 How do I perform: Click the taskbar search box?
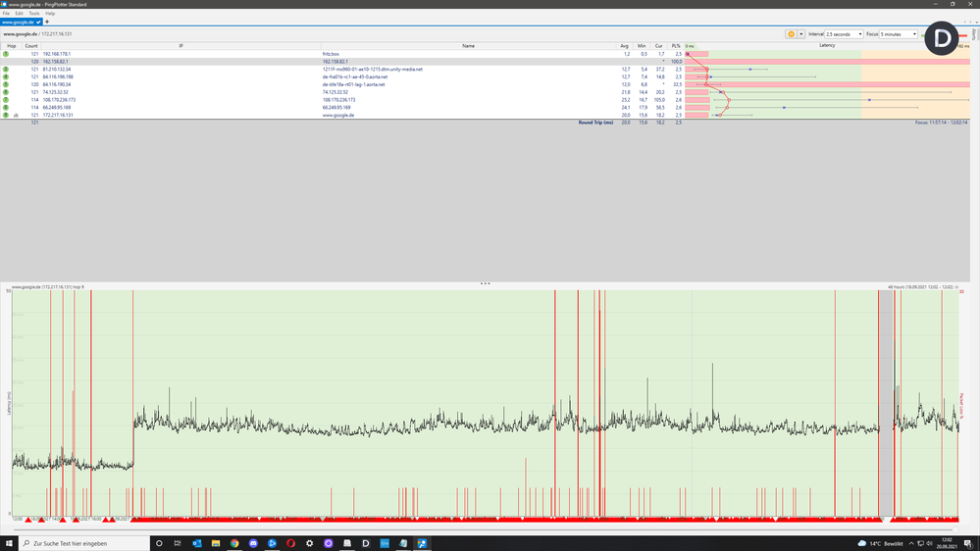[x=83, y=543]
